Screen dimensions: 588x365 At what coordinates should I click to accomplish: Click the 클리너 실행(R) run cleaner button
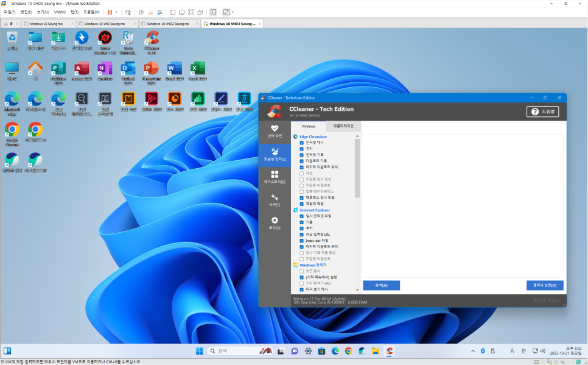[x=545, y=285]
